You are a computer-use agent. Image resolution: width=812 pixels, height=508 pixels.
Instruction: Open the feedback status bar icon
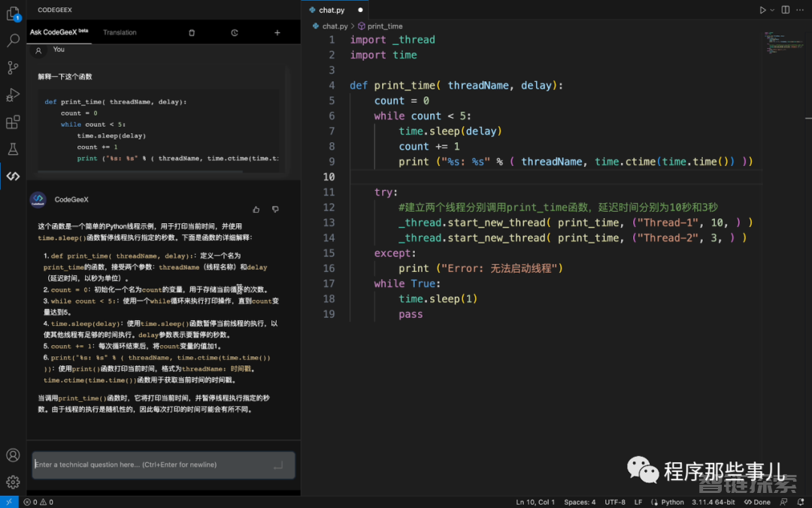[783, 502]
